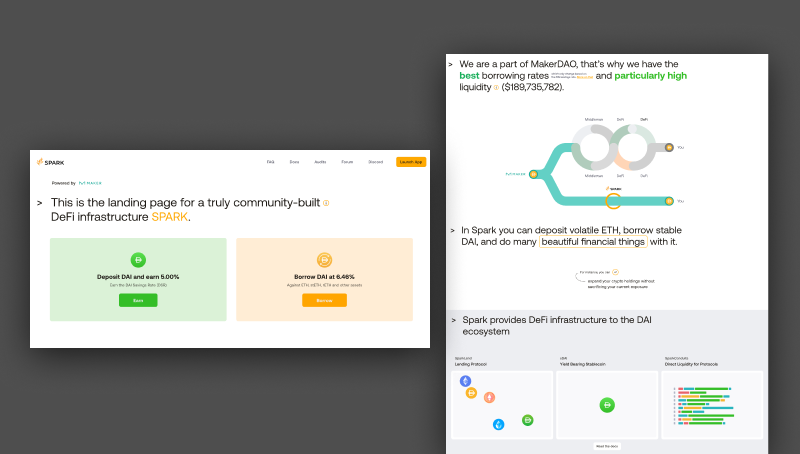Open the FAQ nav link

[270, 162]
